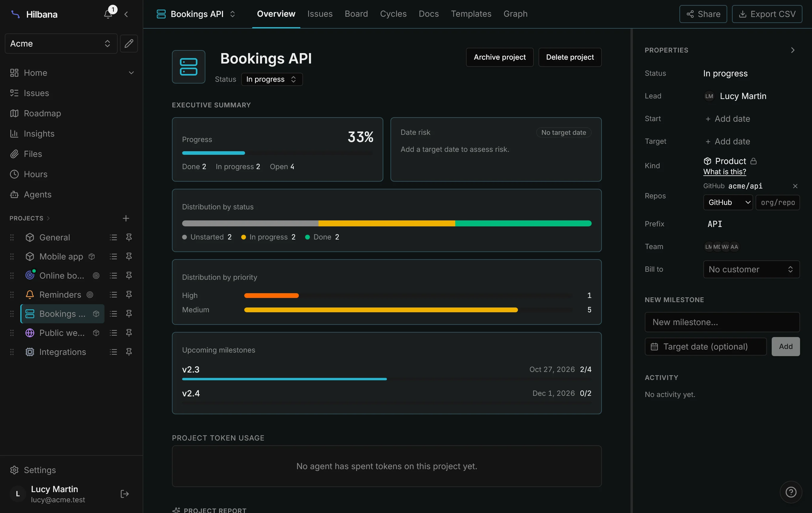Pin the Online bo... project
Screen dimensions: 812x513
pos(129,276)
